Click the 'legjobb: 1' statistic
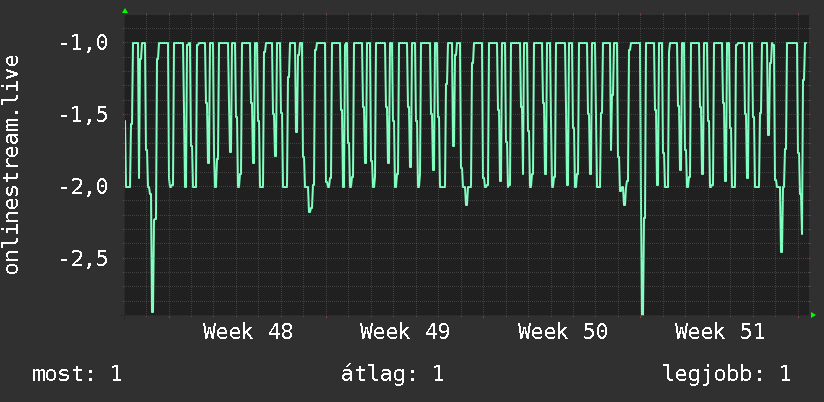The height and width of the screenshot is (402, 824). pos(727,374)
